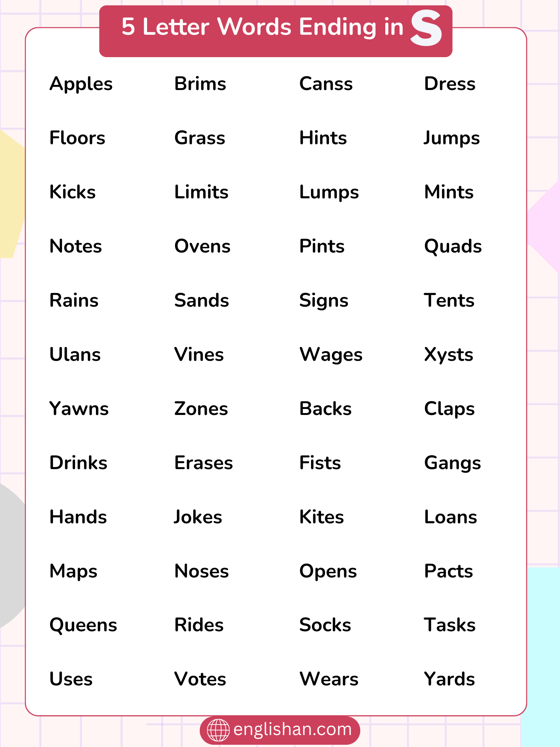
Task: Select the word Limits
Action: click(201, 192)
